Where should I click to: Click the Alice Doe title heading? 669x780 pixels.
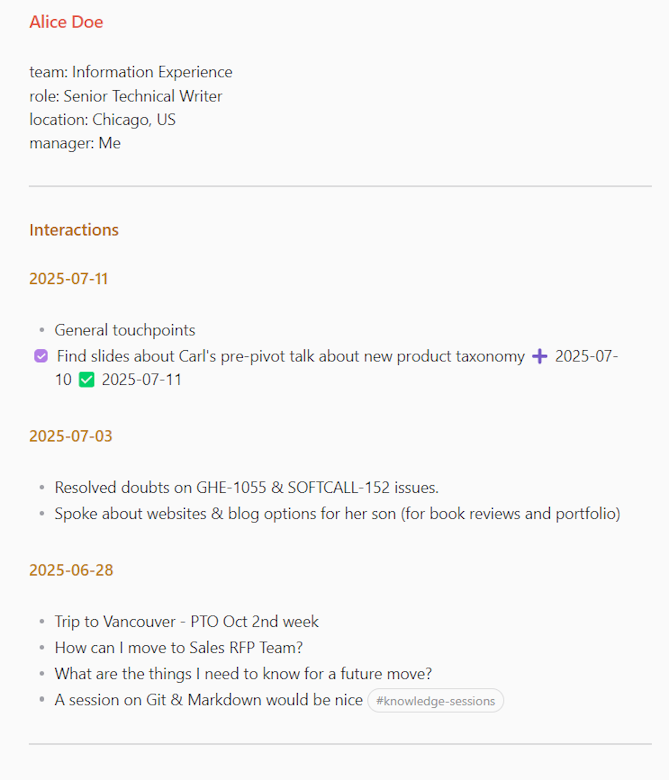(66, 22)
